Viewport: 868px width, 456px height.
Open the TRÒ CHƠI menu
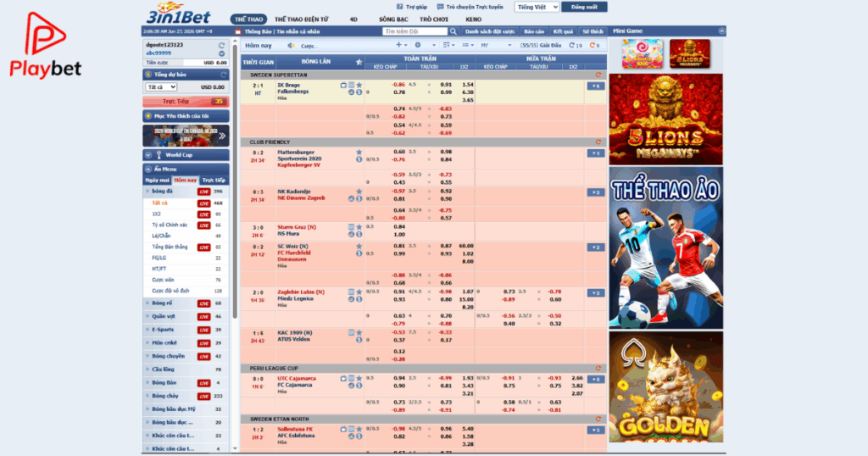pyautogui.click(x=434, y=19)
